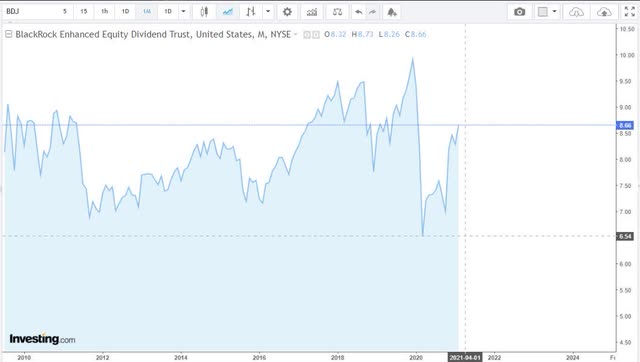Take a chart snapshot with camera
640x362 pixels.
click(520, 12)
